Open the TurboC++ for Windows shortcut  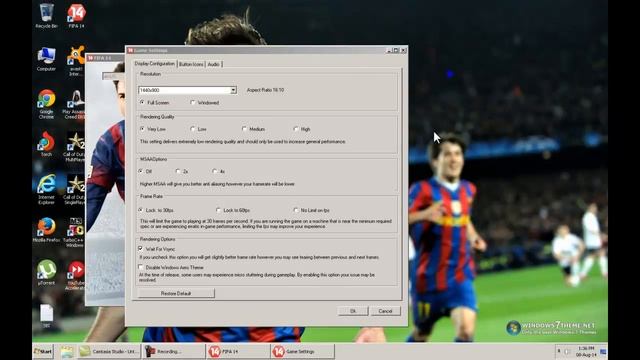point(75,232)
